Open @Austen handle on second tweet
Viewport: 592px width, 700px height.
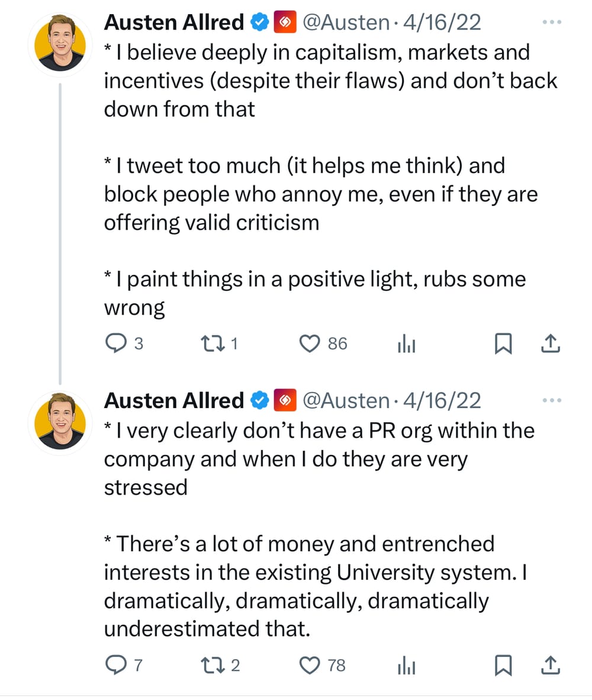coord(346,401)
